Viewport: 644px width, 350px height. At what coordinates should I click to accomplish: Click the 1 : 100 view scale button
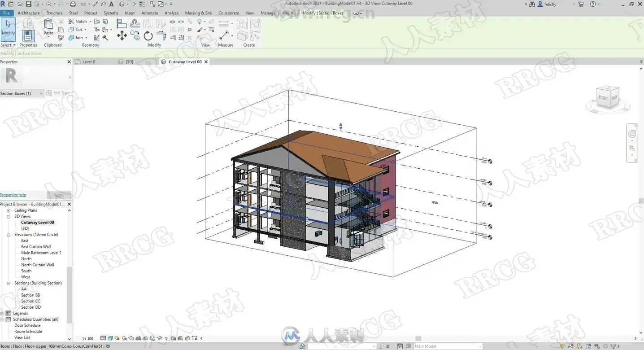pyautogui.click(x=87, y=338)
